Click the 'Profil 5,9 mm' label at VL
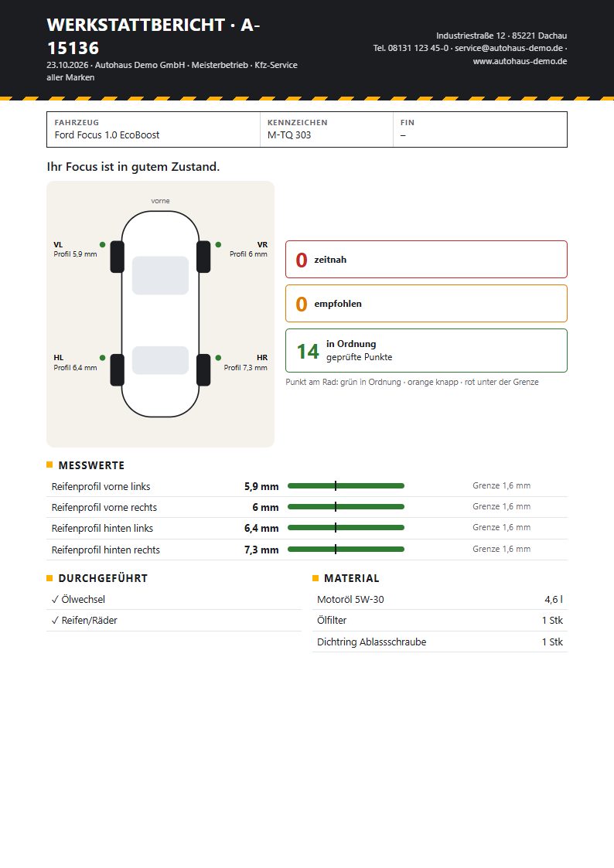Screen dimensions: 614x868 click(x=75, y=254)
